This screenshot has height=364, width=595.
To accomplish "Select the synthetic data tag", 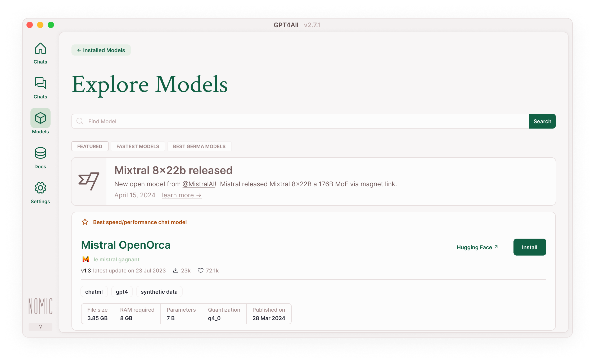I will pyautogui.click(x=159, y=292).
